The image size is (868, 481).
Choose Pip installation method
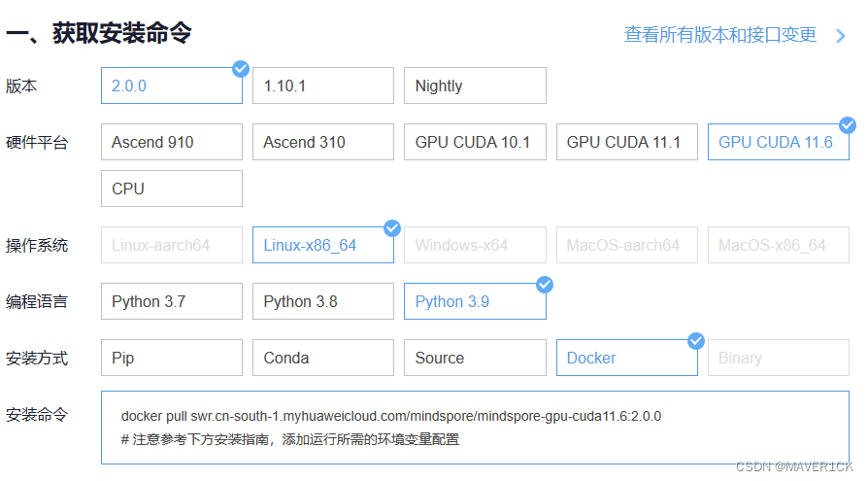172,358
